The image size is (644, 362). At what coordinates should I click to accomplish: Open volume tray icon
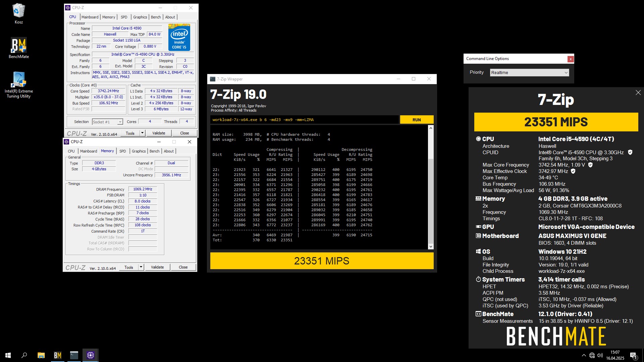coord(600,355)
